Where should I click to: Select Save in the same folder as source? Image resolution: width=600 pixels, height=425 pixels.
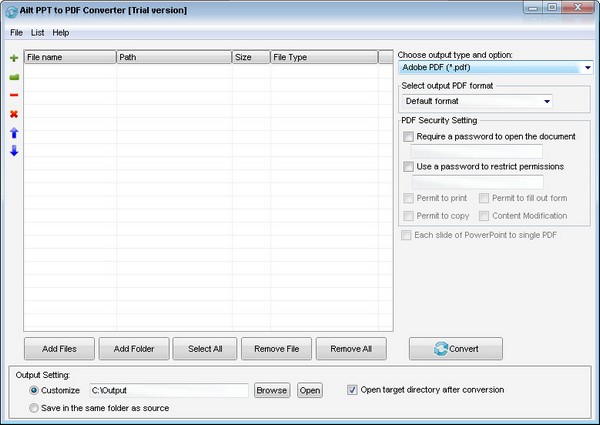point(34,408)
